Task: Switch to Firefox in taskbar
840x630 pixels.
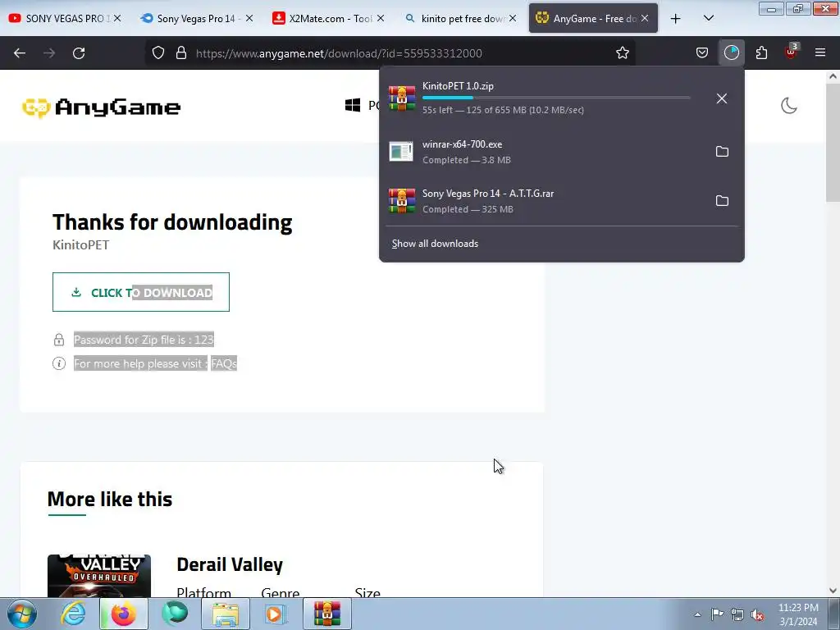Action: pos(123,614)
